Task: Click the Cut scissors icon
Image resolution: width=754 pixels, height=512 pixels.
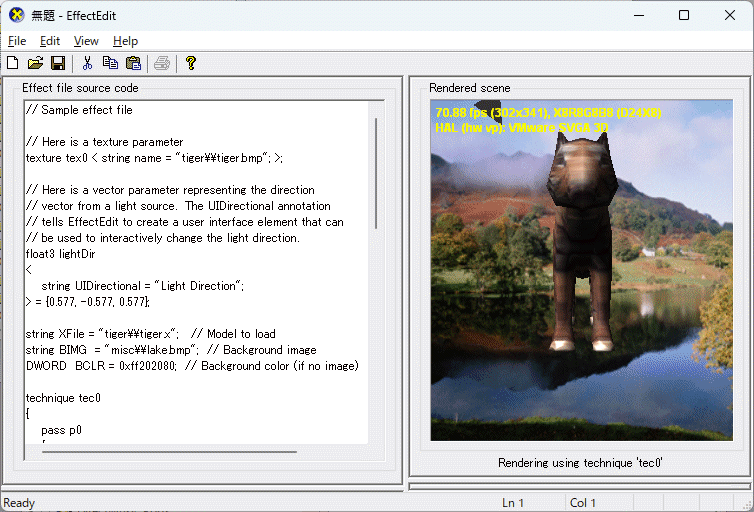Action: [87, 63]
